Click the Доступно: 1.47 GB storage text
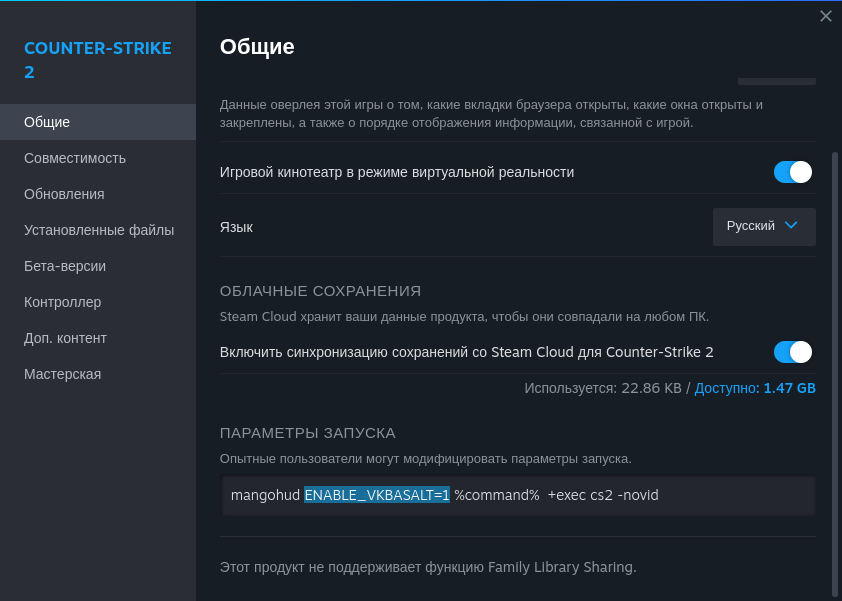842x601 pixels. [x=755, y=388]
